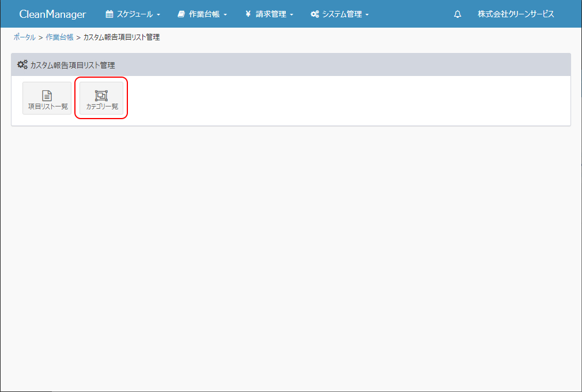Viewport: 582px width, 392px height.
Task: Open the 項目リスト一覧 button
Action: point(47,98)
